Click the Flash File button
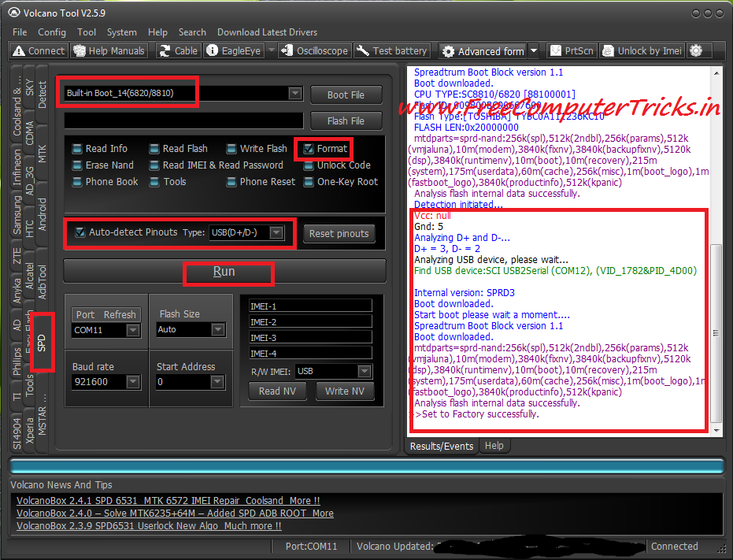733x560 pixels. click(x=346, y=121)
